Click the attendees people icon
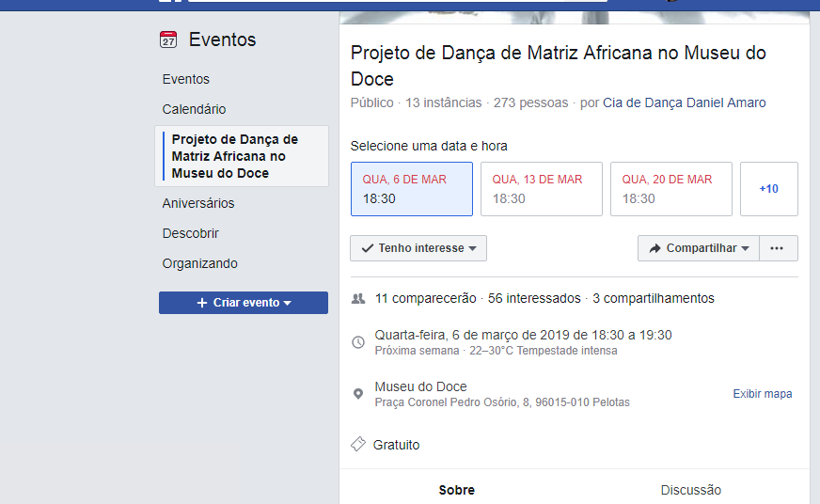The image size is (820, 504). pos(357,298)
